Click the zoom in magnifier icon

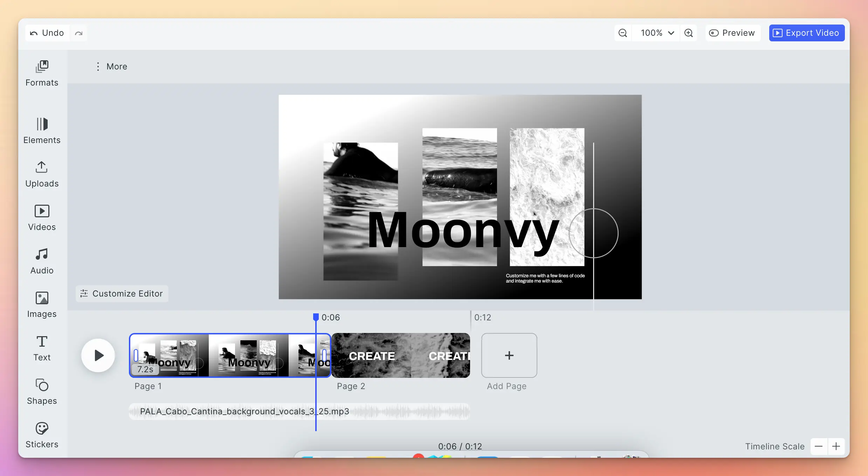point(688,33)
